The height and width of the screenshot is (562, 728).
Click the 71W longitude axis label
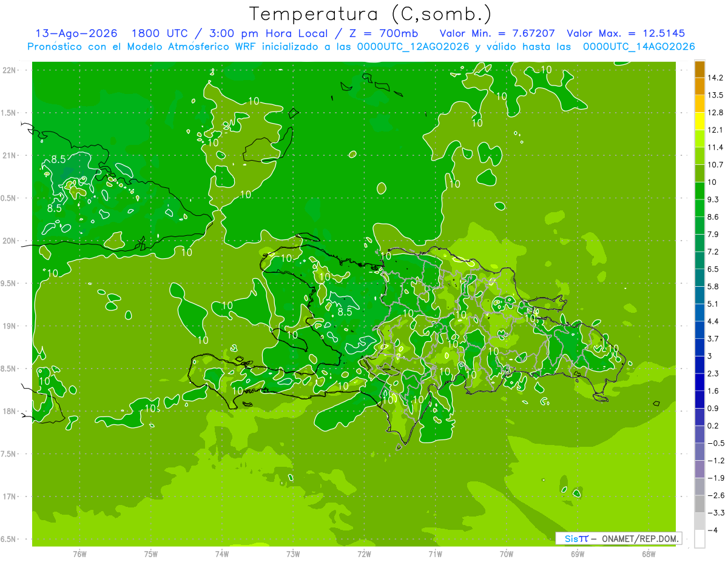pyautogui.click(x=435, y=554)
